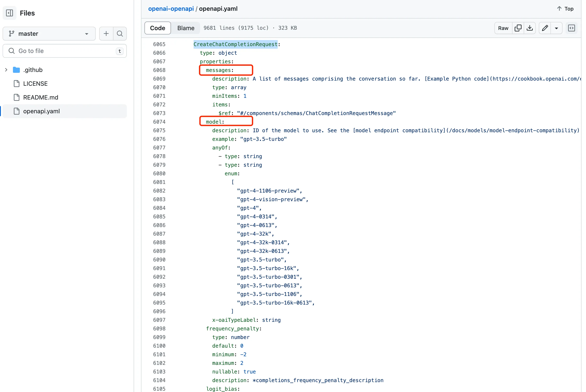Focus the Go to file field

[x=64, y=51]
